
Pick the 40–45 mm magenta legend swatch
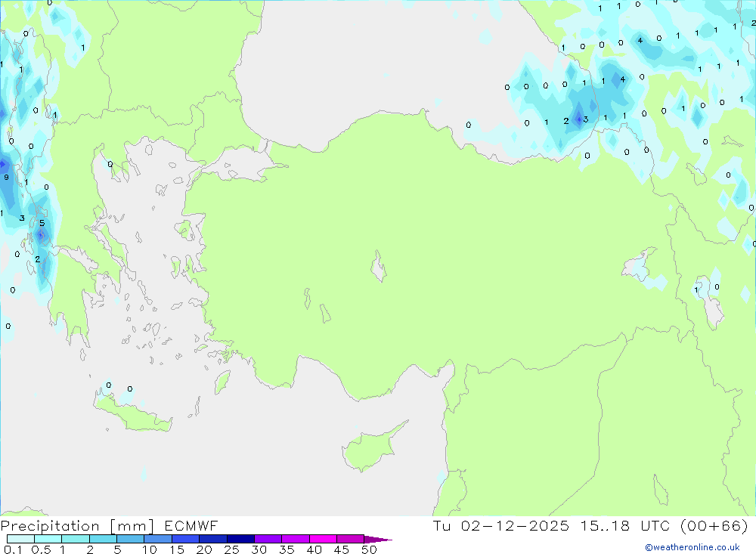pyautogui.click(x=323, y=539)
